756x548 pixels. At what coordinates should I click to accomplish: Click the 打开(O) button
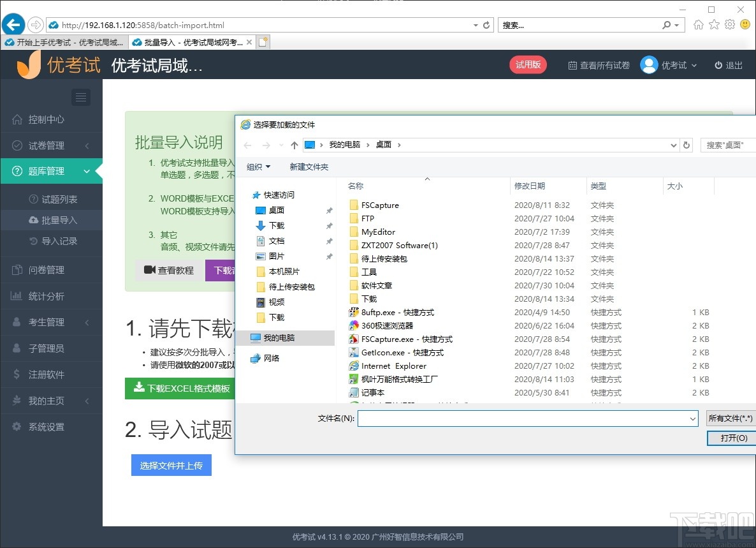pos(730,438)
